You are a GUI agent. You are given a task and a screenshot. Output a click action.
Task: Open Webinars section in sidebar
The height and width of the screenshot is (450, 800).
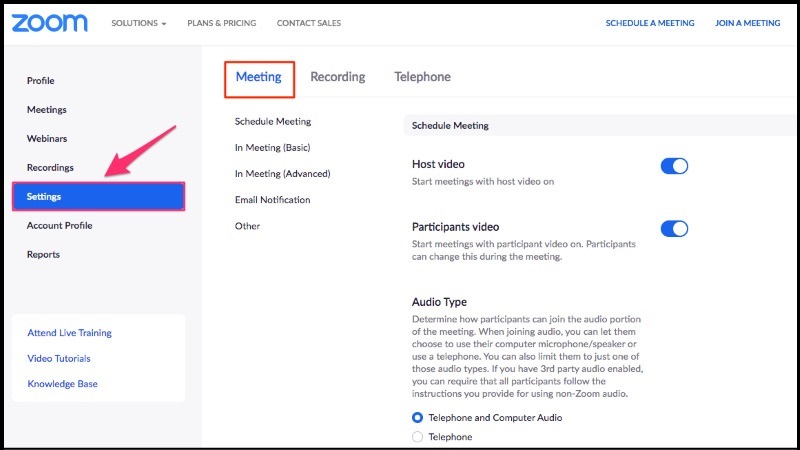[x=47, y=139]
